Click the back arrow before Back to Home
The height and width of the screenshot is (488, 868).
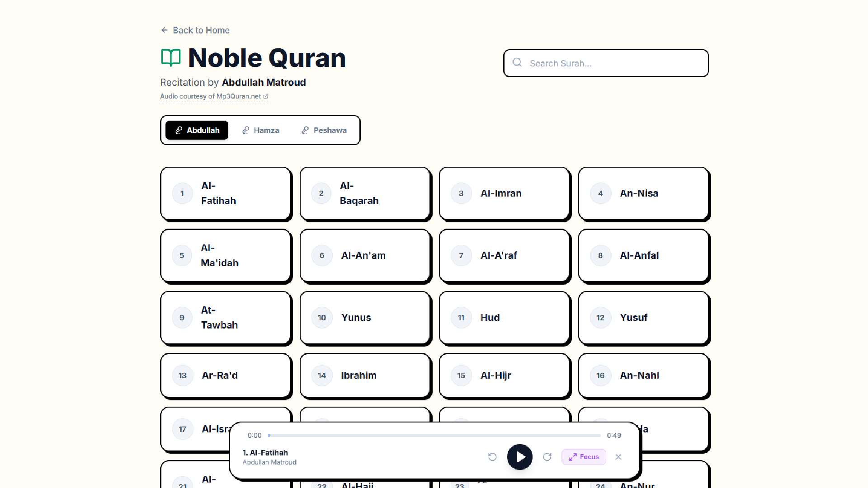165,29
